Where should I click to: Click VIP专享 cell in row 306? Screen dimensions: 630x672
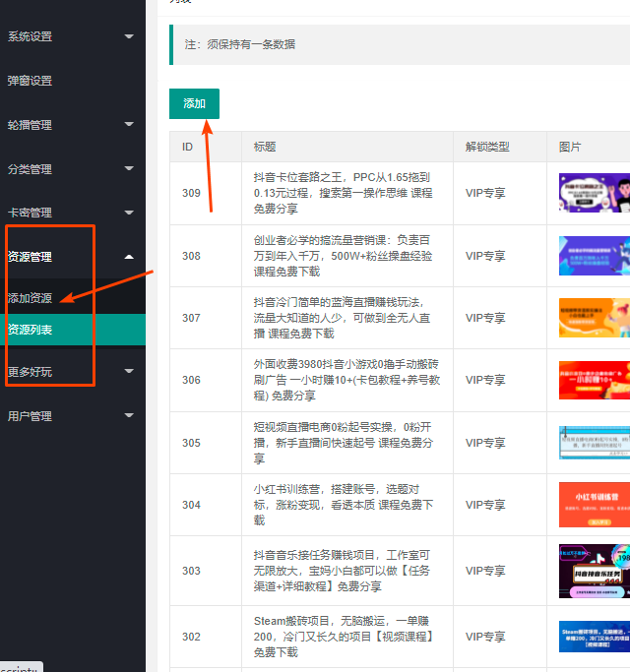click(x=485, y=380)
